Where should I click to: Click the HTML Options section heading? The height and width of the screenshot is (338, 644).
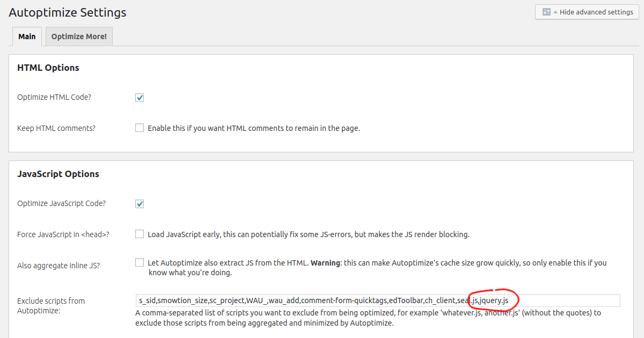pos(48,68)
